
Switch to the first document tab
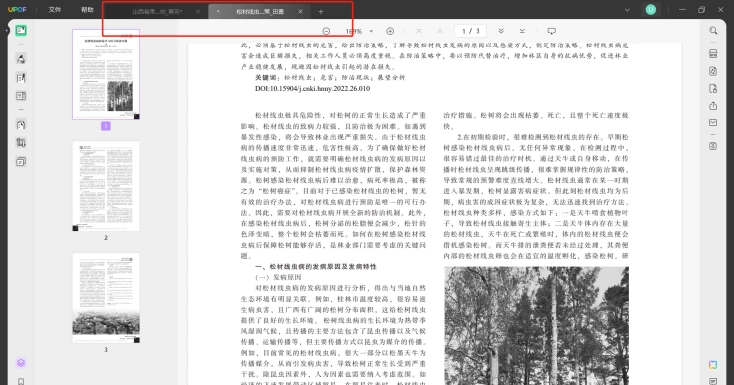tap(157, 12)
